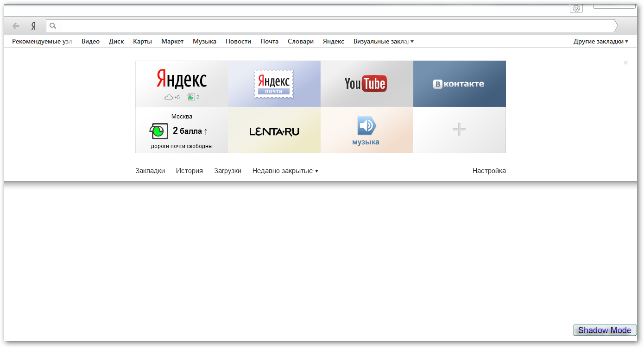Open the Яндекс search tile
This screenshot has height=348, width=644.
point(182,84)
